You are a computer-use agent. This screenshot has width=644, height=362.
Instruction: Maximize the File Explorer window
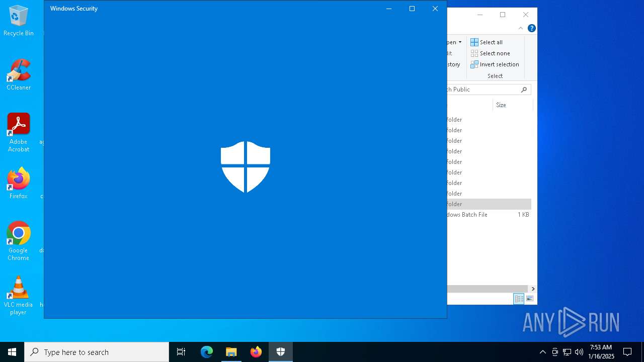click(x=503, y=15)
